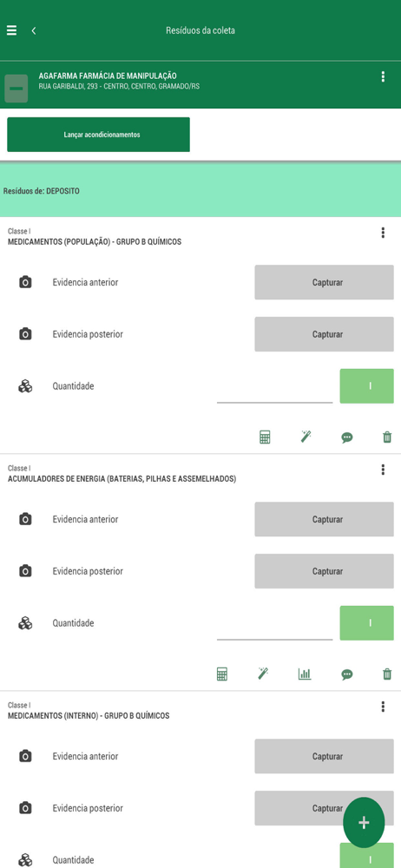This screenshot has width=401, height=868.
Task: Delete MEDICAMENTOS (POPULAÇÃO) with trash icon
Action: click(387, 437)
